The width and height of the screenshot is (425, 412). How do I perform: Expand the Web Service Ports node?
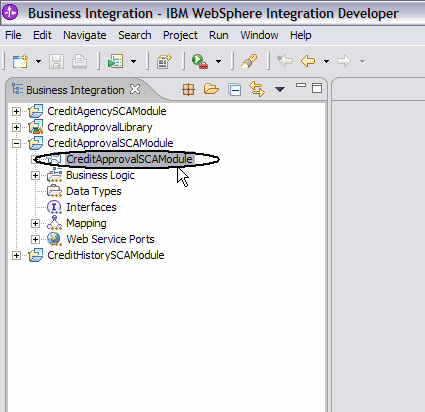(x=35, y=239)
